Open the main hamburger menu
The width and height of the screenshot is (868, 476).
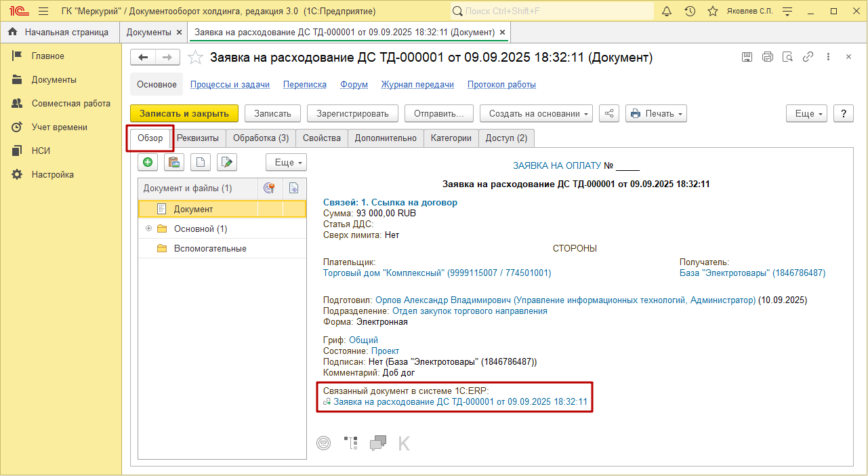pos(43,11)
